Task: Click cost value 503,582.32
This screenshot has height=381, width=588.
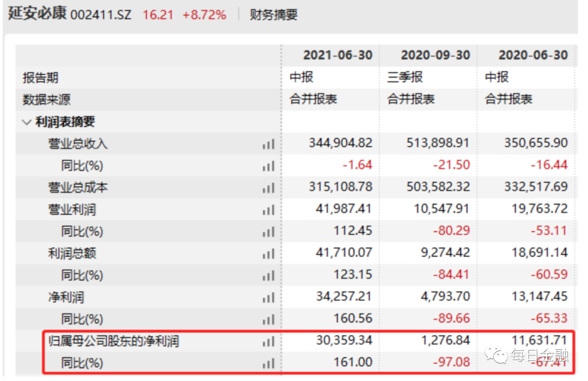Action: point(438,187)
